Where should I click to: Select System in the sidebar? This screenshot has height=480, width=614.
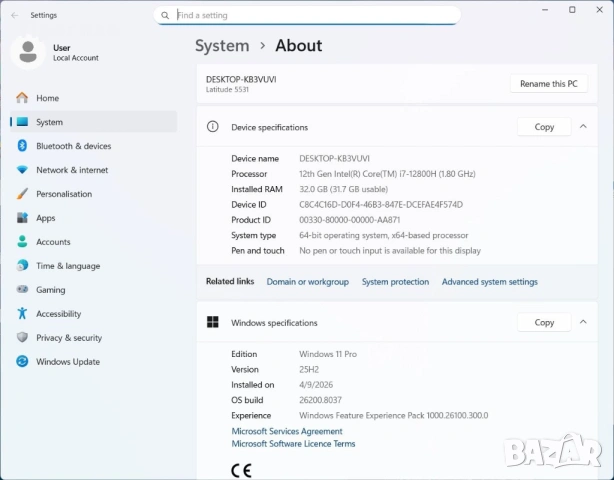94,122
